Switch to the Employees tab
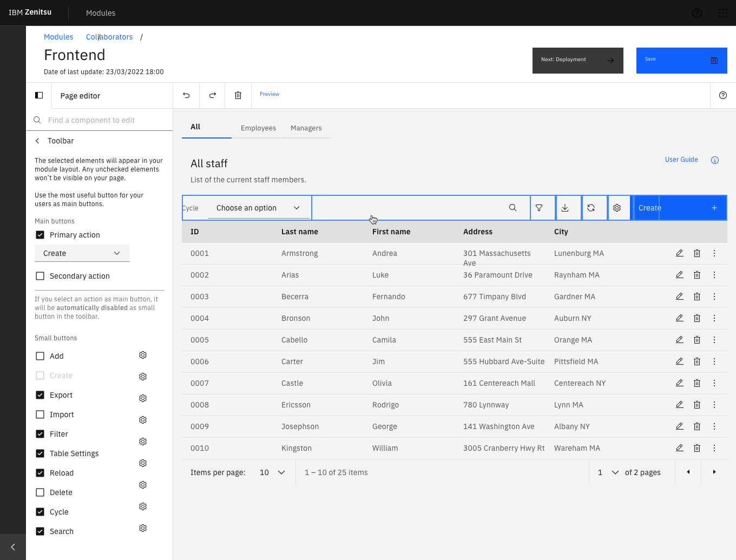736x560 pixels. (x=258, y=128)
